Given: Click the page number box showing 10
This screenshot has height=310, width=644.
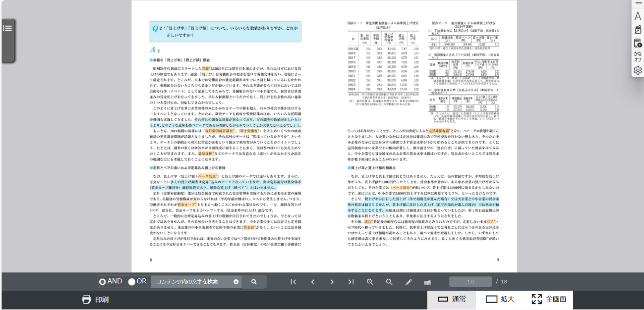Looking at the screenshot, I should pos(470,282).
